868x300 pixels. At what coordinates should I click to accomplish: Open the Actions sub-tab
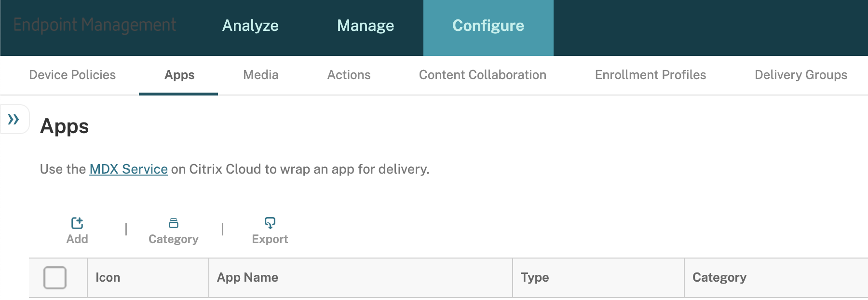pos(349,75)
